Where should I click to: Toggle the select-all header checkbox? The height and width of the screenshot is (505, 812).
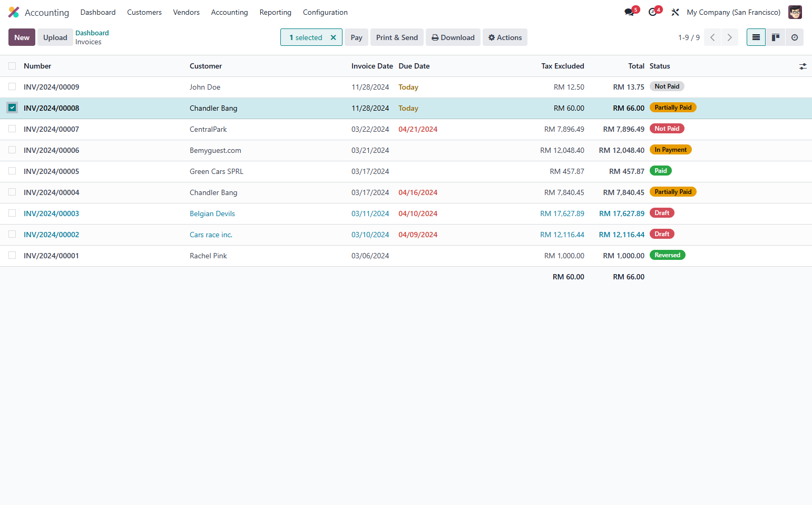(12, 66)
